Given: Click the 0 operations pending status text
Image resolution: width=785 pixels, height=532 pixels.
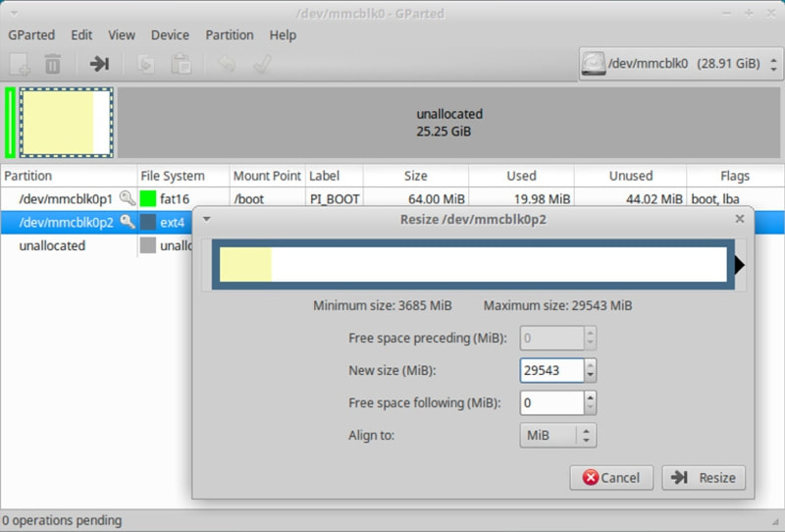Looking at the screenshot, I should (x=62, y=520).
